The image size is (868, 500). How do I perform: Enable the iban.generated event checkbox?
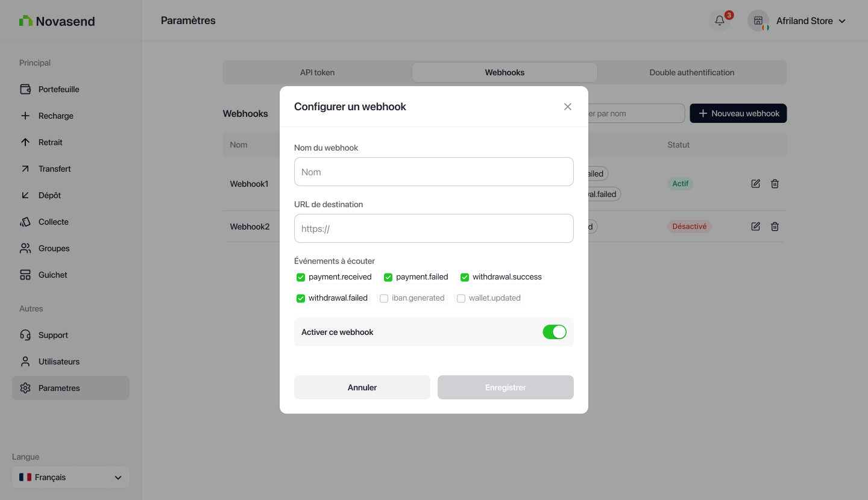[x=384, y=298]
